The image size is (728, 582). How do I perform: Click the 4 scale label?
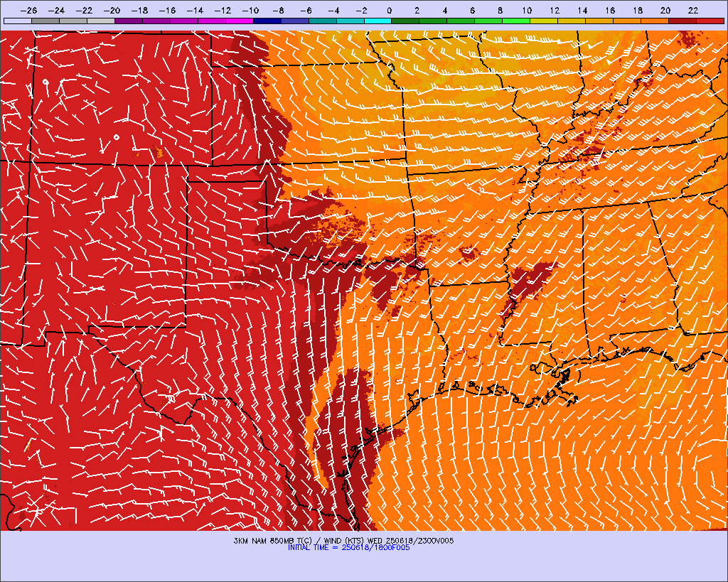pos(445,10)
